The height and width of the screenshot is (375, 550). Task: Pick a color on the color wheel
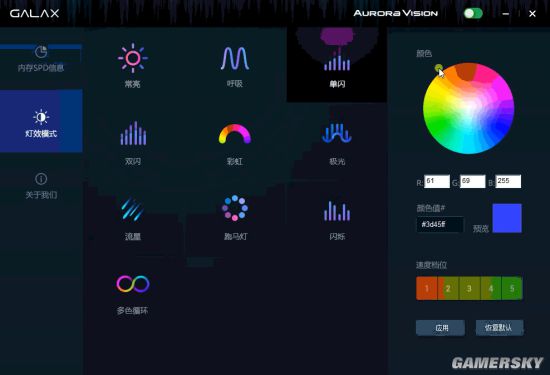pyautogui.click(x=469, y=108)
